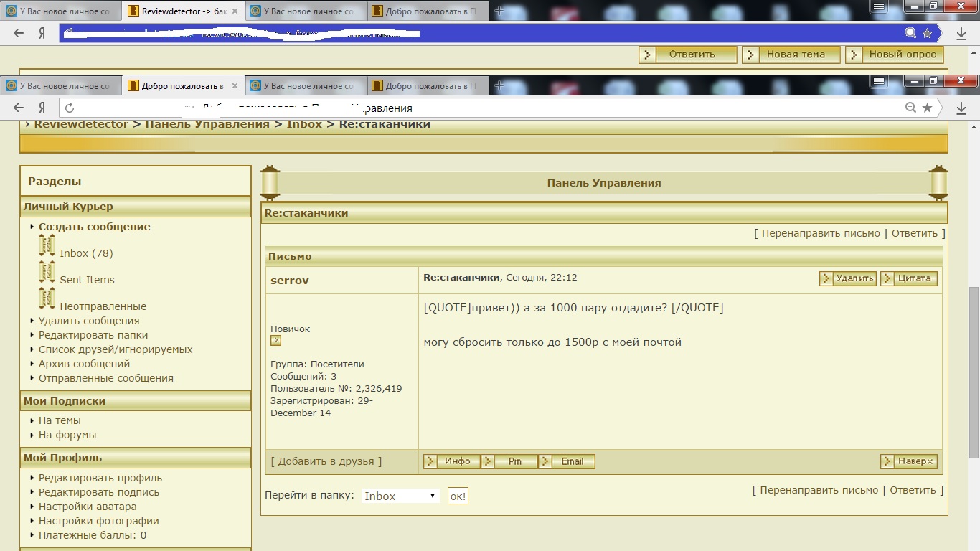Open the Inbox scroll icon

[47, 246]
